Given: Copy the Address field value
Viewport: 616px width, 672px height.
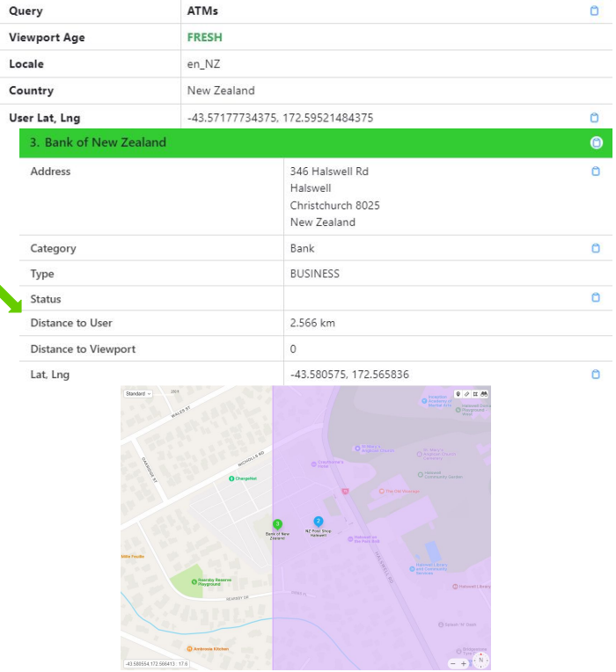Looking at the screenshot, I should (596, 172).
